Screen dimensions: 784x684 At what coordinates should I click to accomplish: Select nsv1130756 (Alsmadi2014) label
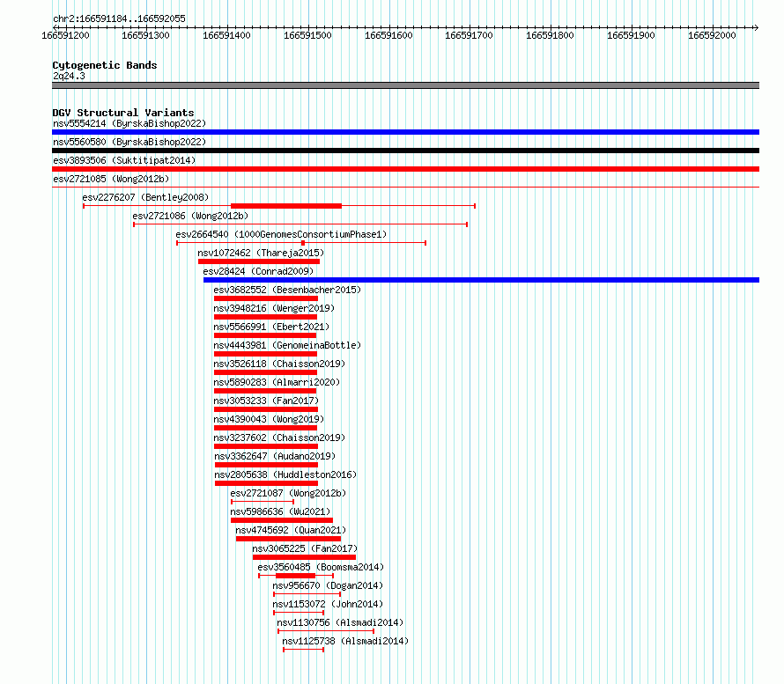click(x=340, y=622)
